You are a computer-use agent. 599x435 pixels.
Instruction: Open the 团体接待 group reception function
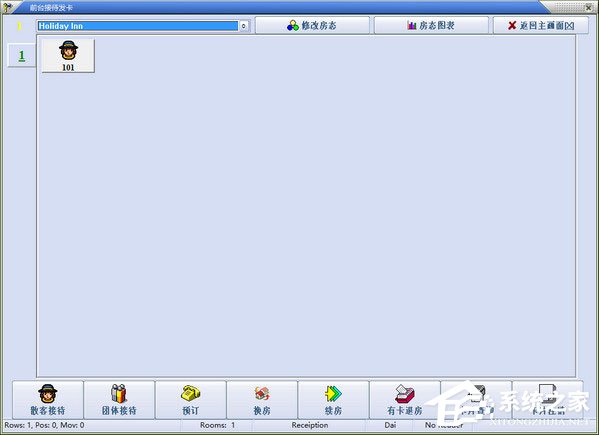119,400
